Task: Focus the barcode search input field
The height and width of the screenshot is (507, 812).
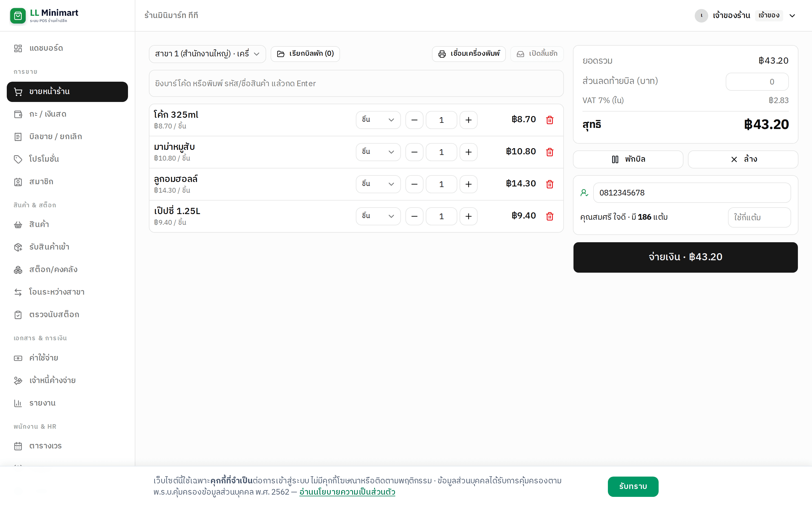Action: [356, 83]
